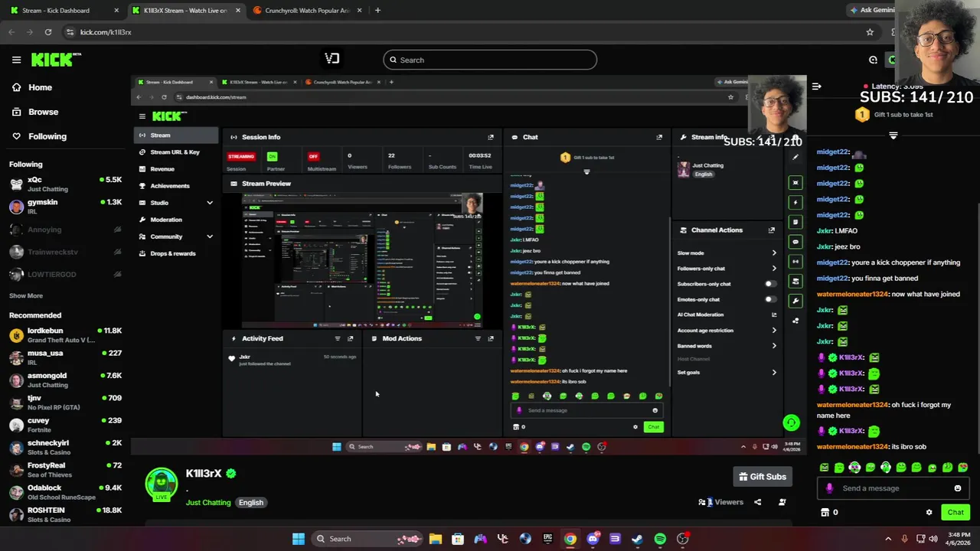Click the Send a message chat input
This screenshot has height=551, width=980.
(892, 488)
